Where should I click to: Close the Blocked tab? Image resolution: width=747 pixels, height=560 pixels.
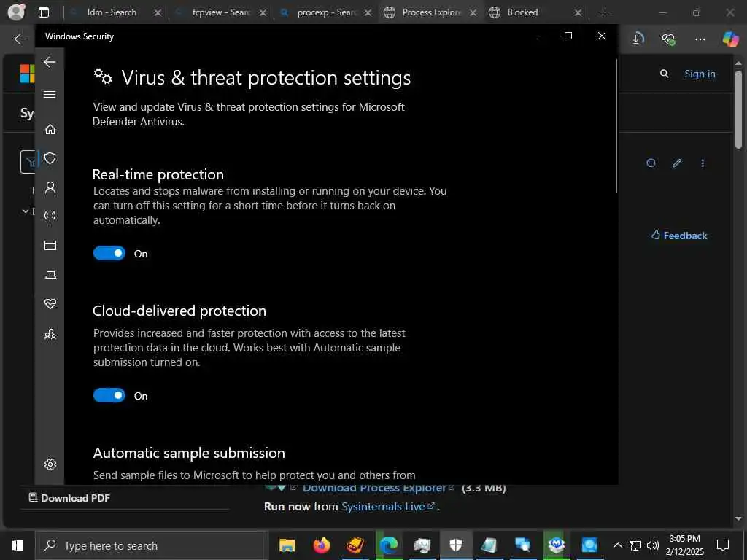(x=578, y=13)
